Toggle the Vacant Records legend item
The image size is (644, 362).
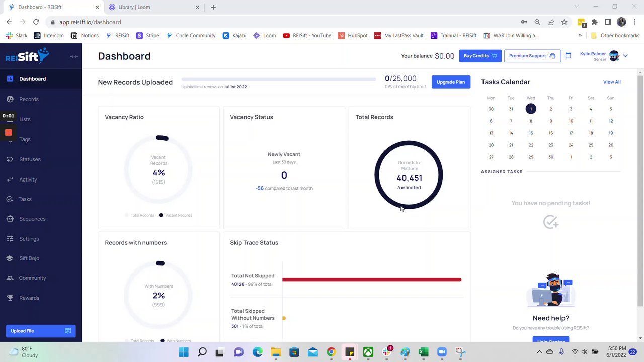point(176,215)
